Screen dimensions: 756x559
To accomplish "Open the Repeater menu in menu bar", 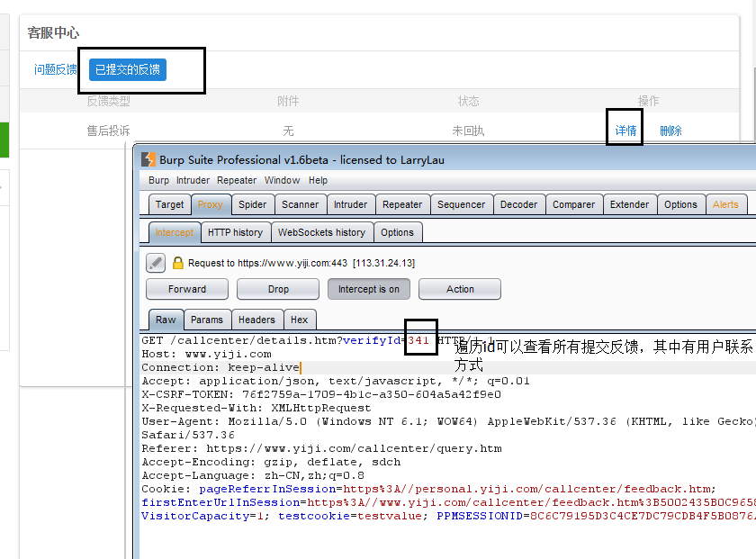I will [x=237, y=180].
